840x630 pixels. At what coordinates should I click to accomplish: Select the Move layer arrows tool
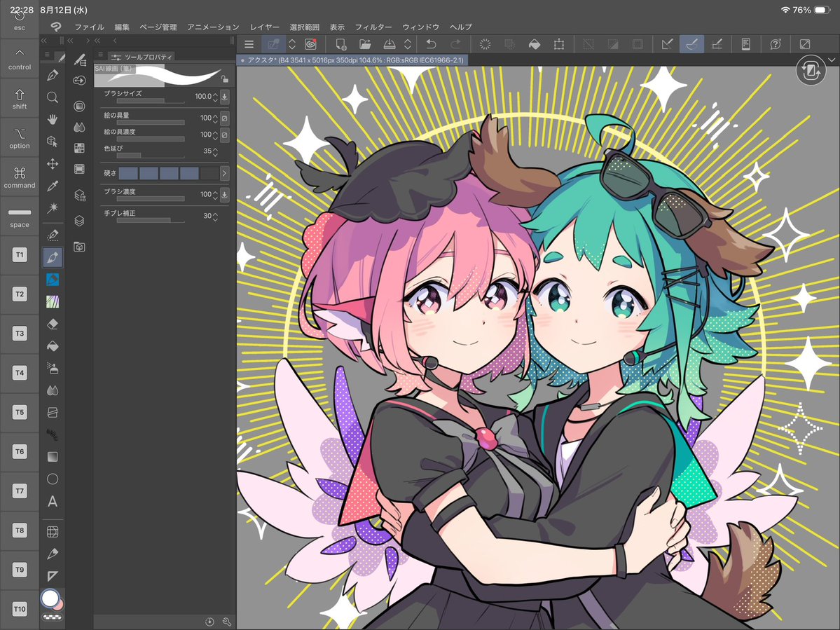point(53,163)
